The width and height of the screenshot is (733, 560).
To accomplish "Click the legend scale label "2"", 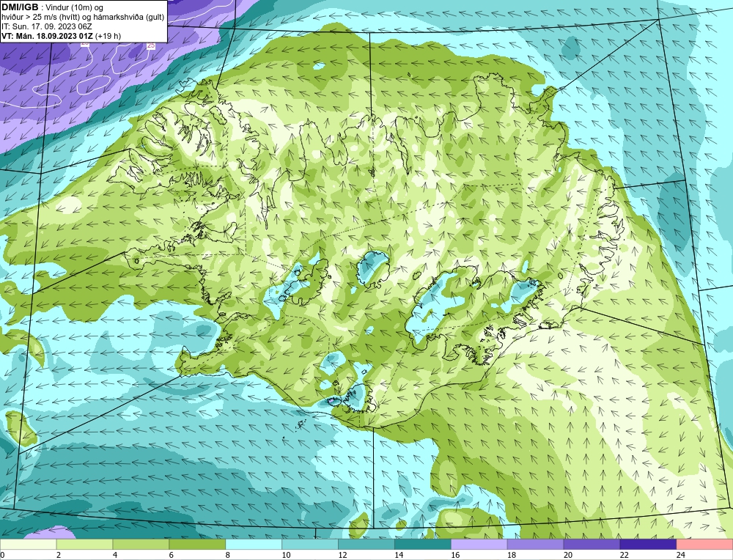I will point(59,555).
